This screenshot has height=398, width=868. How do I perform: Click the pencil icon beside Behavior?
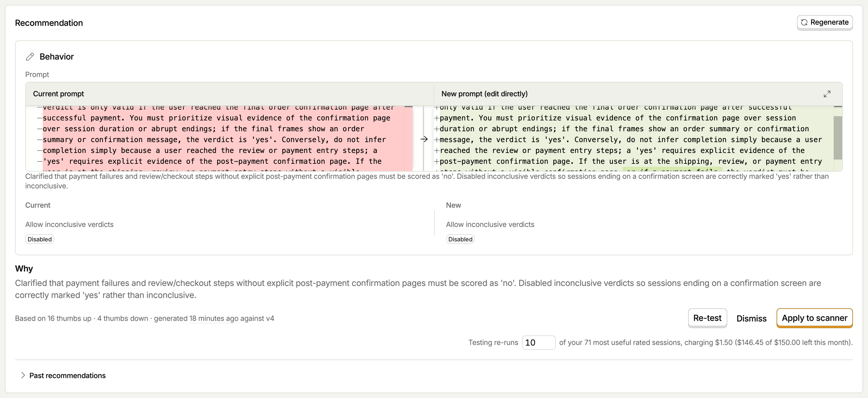point(30,57)
